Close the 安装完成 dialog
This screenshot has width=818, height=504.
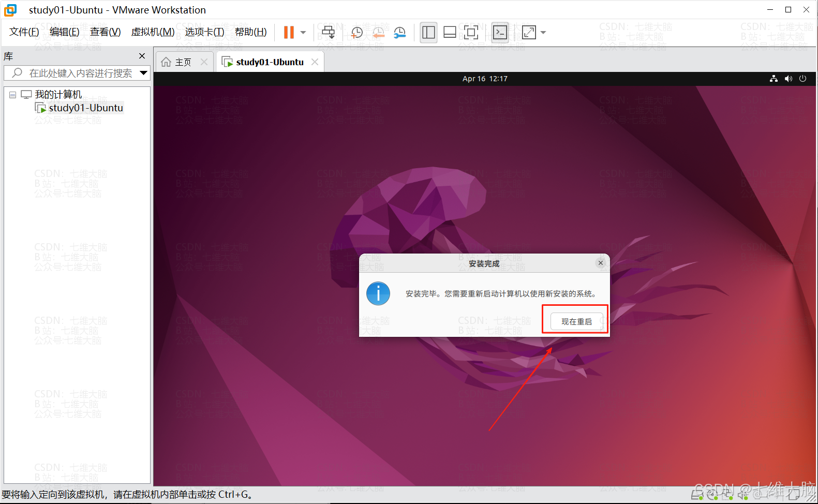pos(601,263)
